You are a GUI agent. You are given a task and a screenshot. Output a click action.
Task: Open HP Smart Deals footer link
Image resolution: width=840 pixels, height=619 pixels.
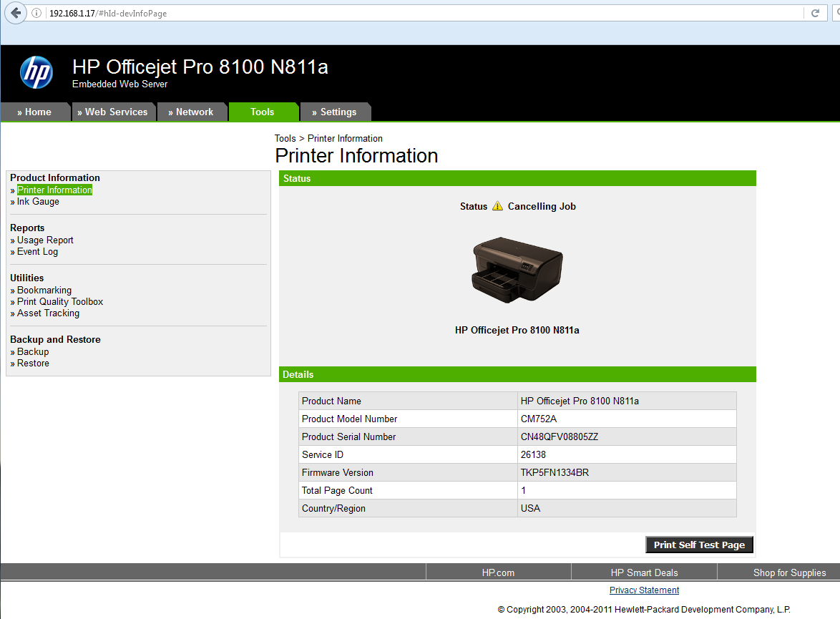pos(644,572)
